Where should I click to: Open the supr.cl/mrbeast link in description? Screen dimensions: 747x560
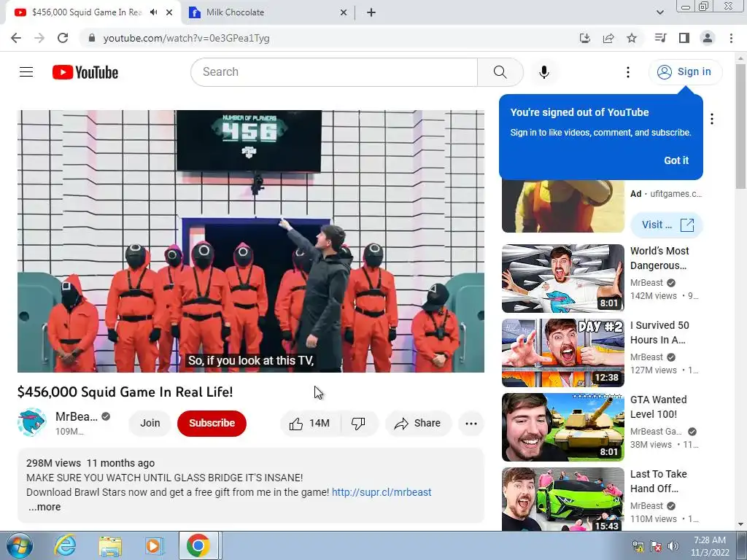coord(381,492)
